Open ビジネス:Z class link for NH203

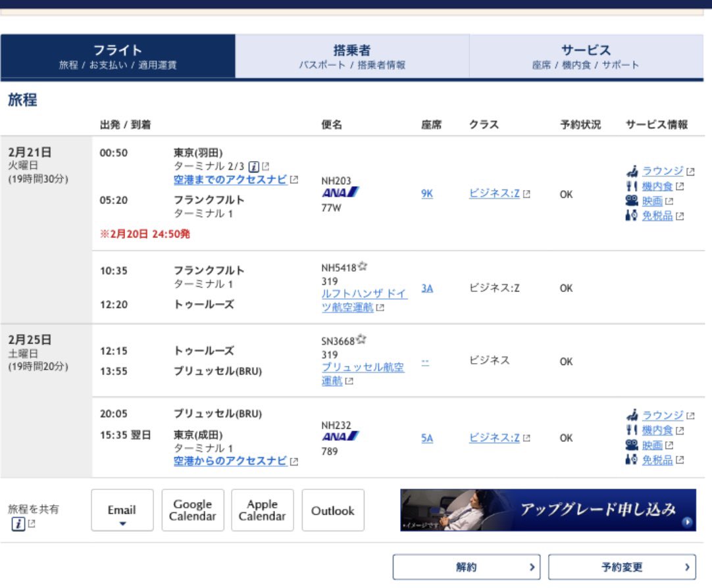pos(494,194)
